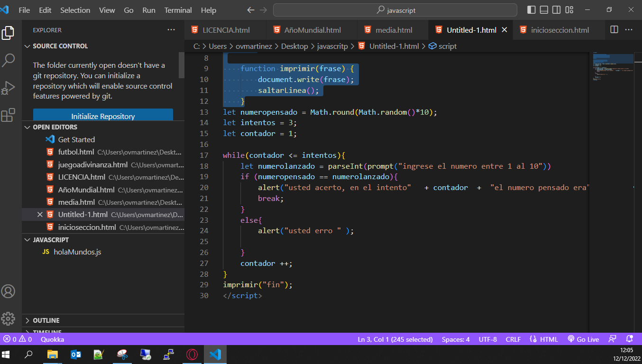Open the View menu
The width and height of the screenshot is (642, 364).
click(x=107, y=10)
